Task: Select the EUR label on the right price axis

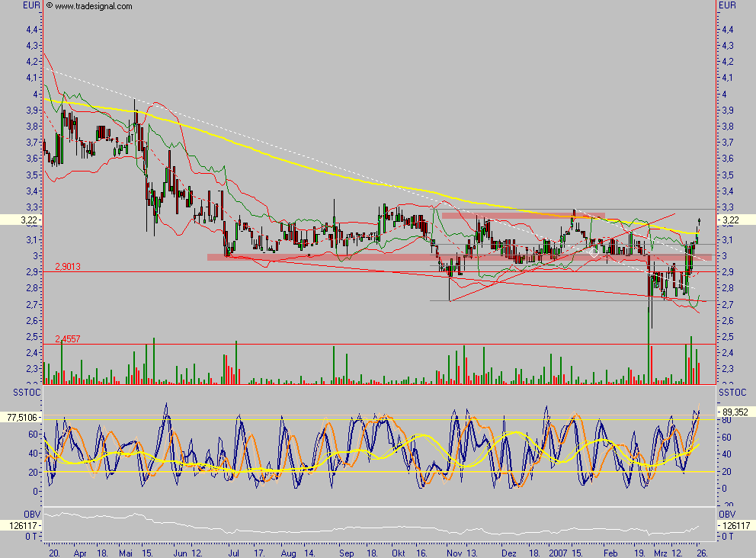Action: (727, 4)
